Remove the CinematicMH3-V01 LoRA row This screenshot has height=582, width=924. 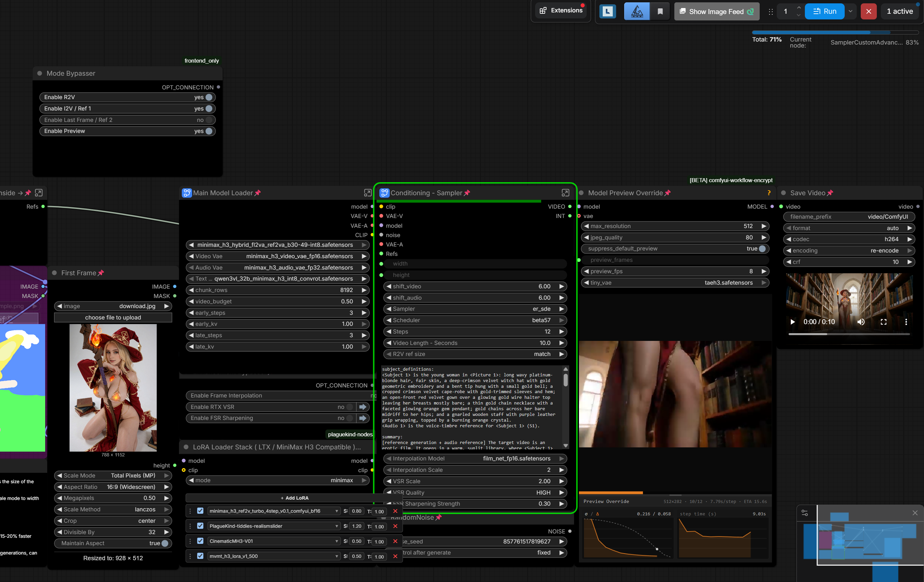coord(395,541)
